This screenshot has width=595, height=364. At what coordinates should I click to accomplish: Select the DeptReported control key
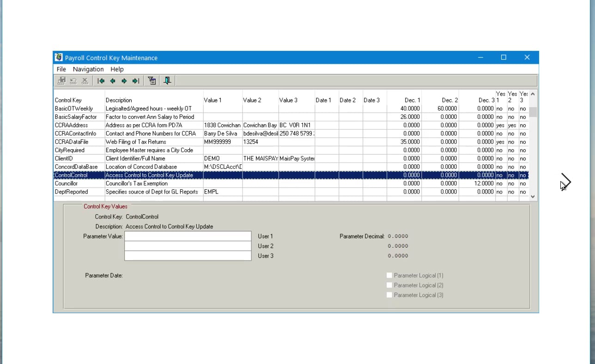71,192
